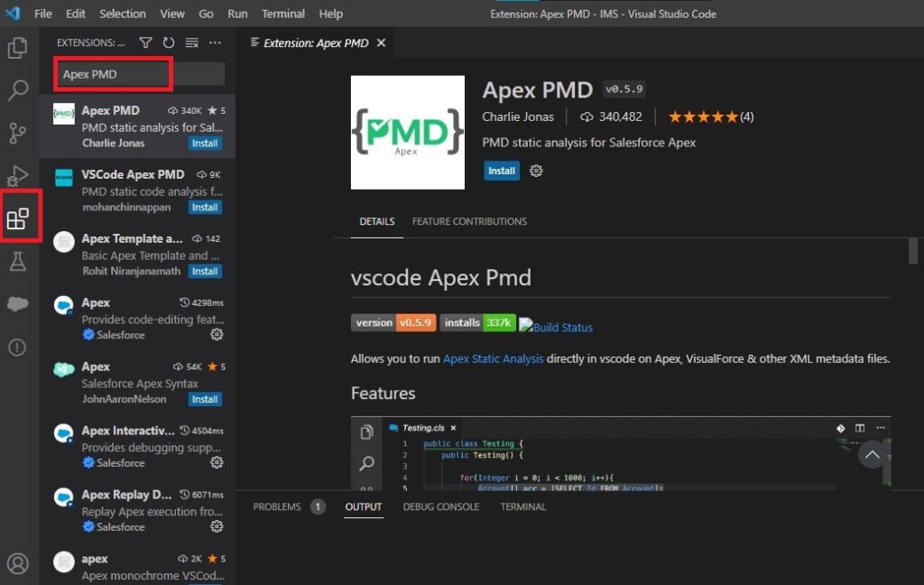
Task: Open the Extensions view in the activity bar
Action: coord(19,217)
